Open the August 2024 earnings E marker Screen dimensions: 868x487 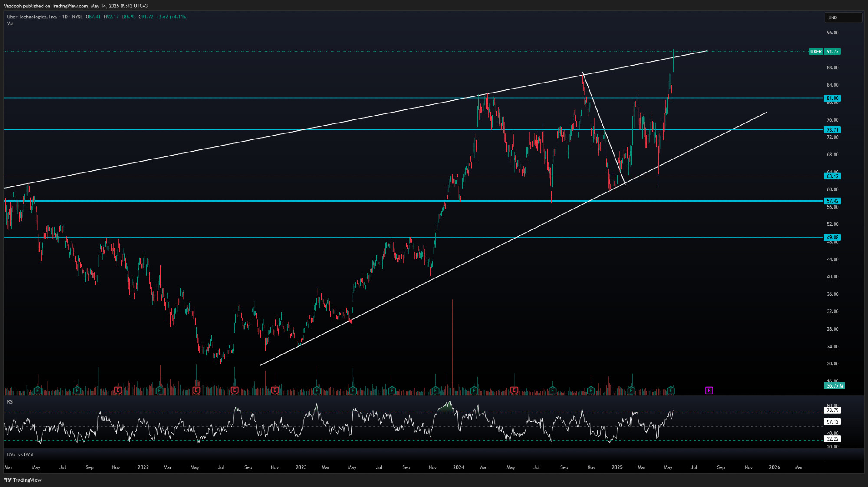552,391
